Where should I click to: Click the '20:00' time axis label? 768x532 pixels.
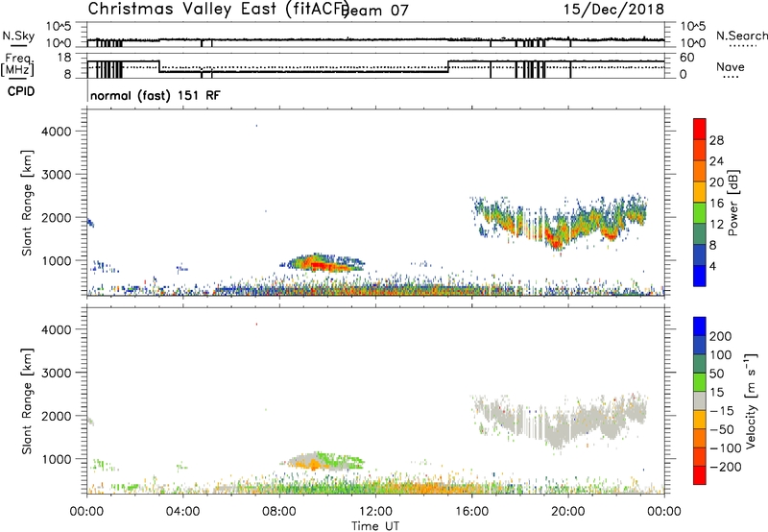coord(568,512)
